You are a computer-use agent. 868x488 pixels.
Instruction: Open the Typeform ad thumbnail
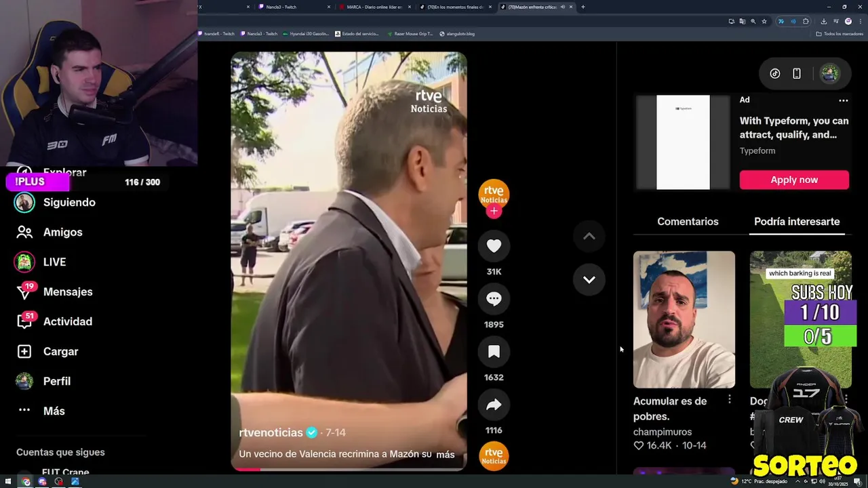[683, 142]
